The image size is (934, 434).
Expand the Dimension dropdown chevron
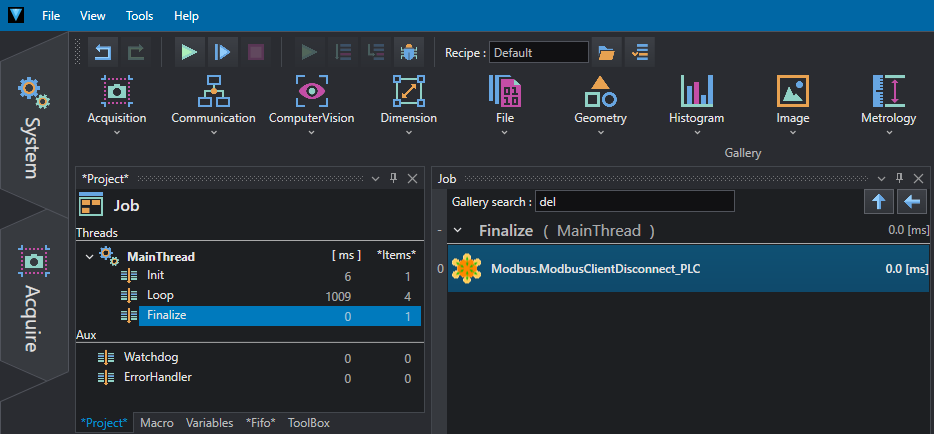408,132
